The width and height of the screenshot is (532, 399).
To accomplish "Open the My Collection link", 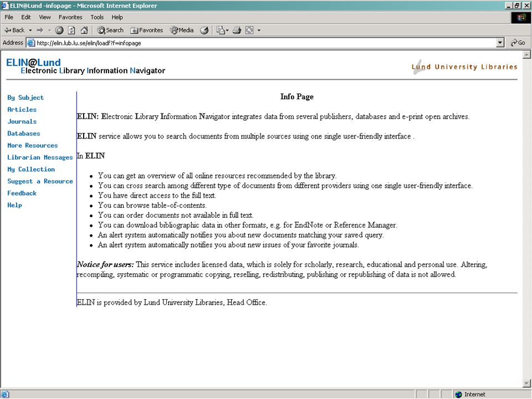I will [x=31, y=170].
